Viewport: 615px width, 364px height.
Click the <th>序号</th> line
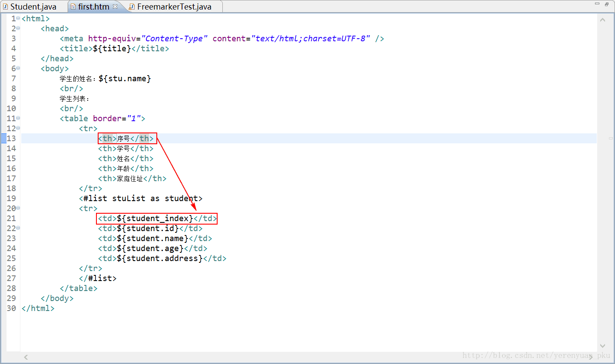[126, 138]
